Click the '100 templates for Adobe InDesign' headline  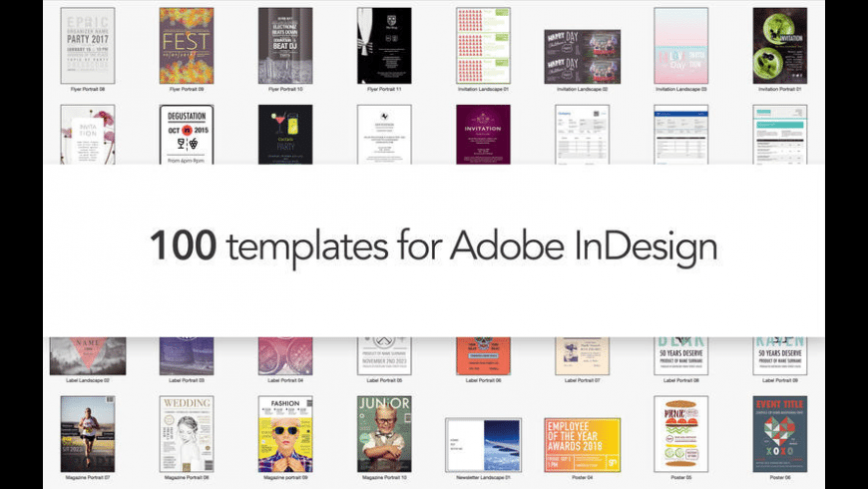(x=433, y=246)
